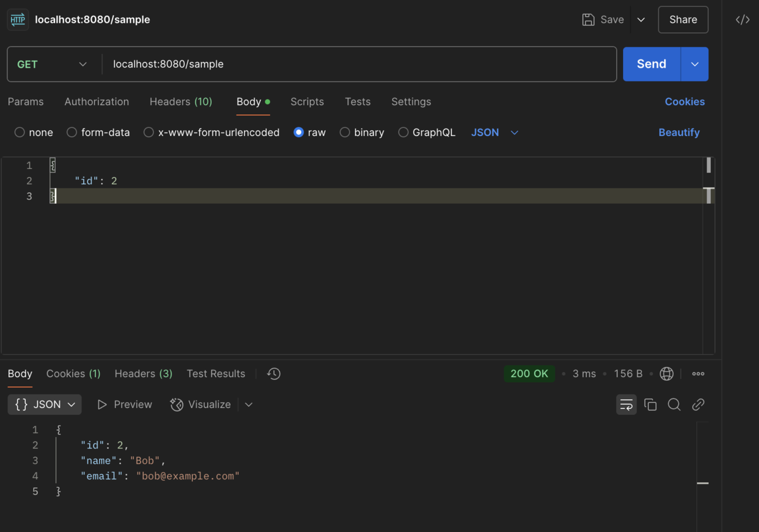Select the request Body tab
This screenshot has width=759, height=532.
click(253, 102)
